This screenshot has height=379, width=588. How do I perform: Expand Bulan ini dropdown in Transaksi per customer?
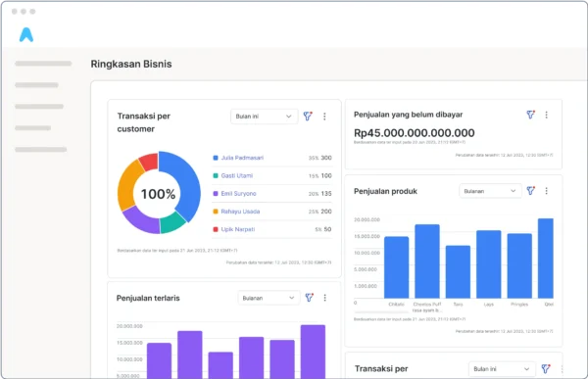point(264,117)
